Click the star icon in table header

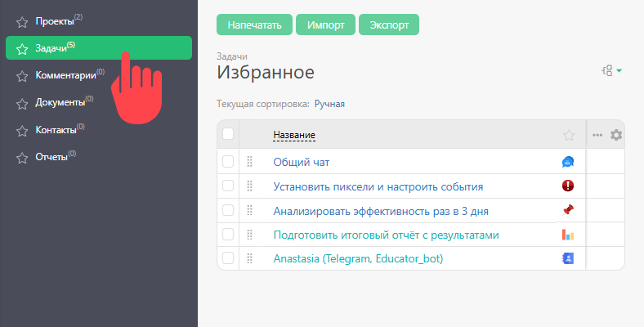click(569, 135)
